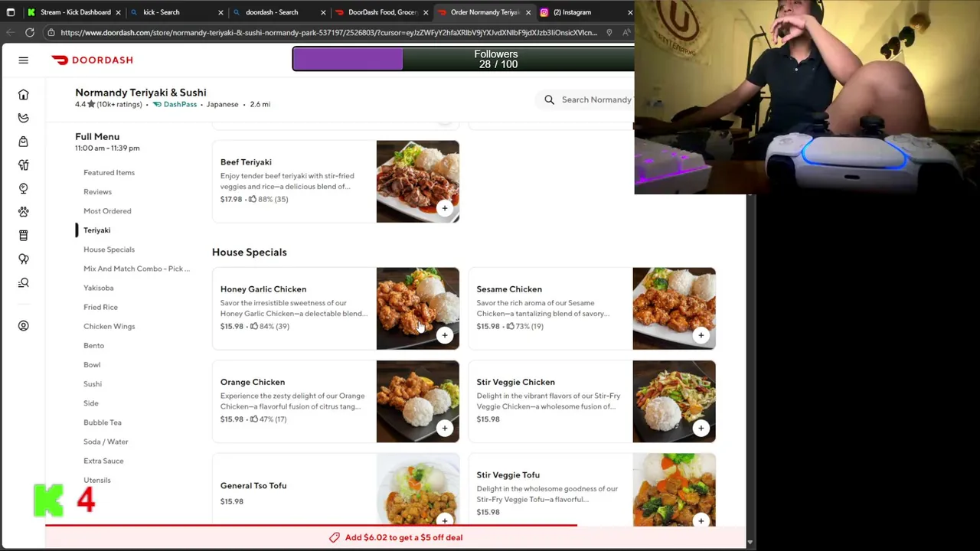Click the Orange Chicken photo
Viewport: 980px width, 551px height.
[417, 401]
